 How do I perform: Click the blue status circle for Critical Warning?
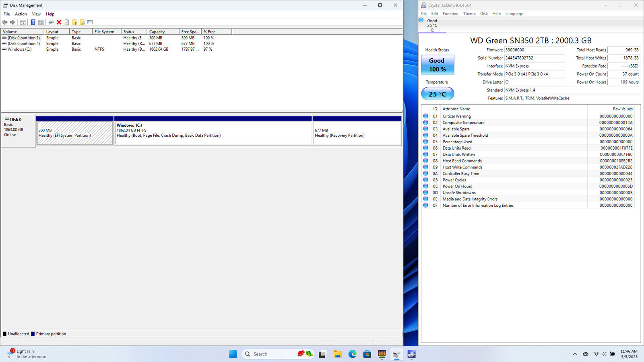425,116
